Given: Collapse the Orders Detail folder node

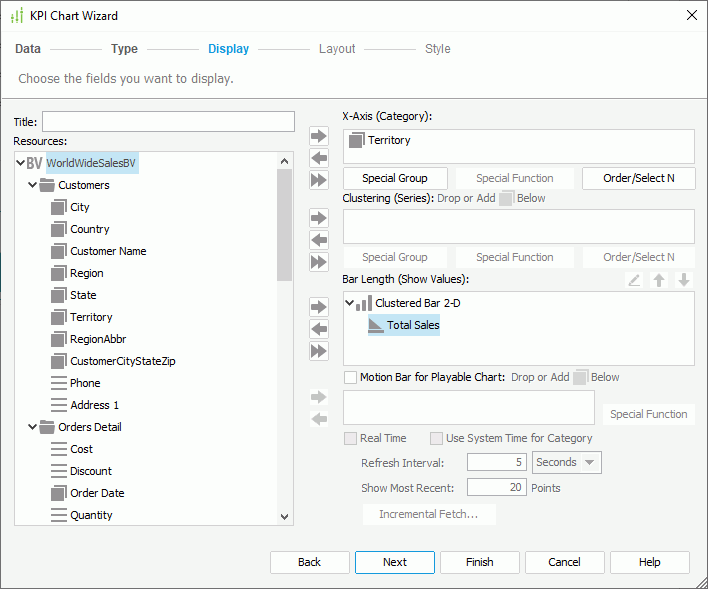Looking at the screenshot, I should [33, 426].
